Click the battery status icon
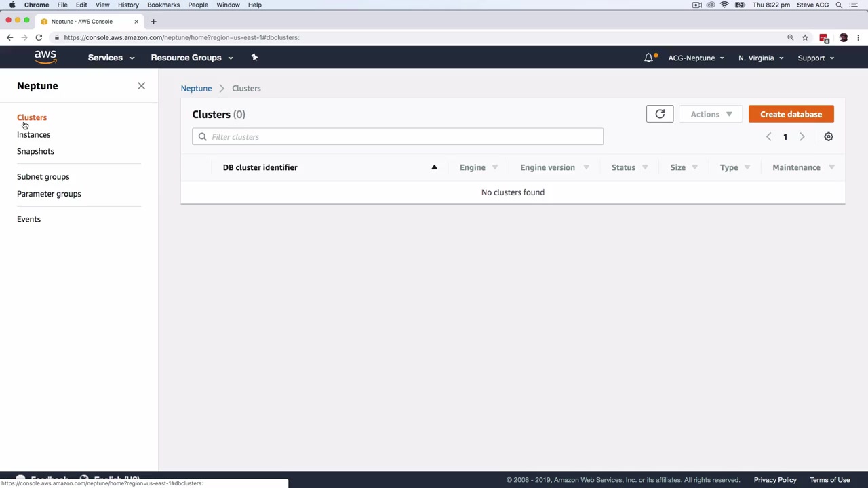 [x=740, y=5]
